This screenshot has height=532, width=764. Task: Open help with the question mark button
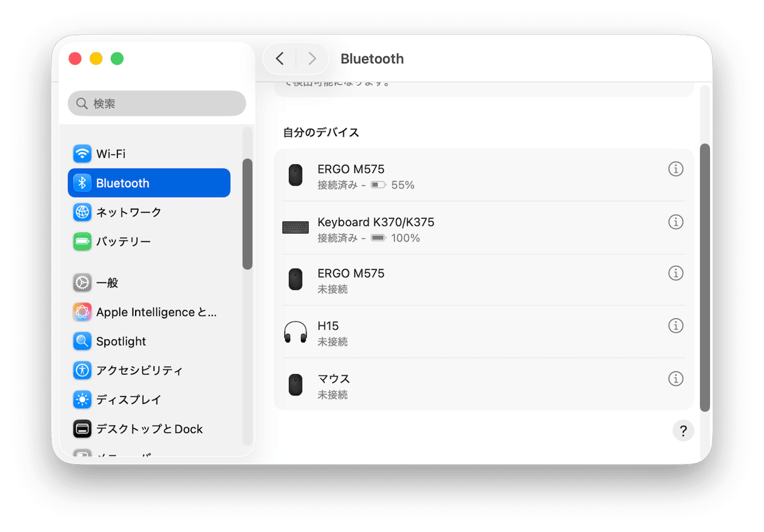point(683,431)
